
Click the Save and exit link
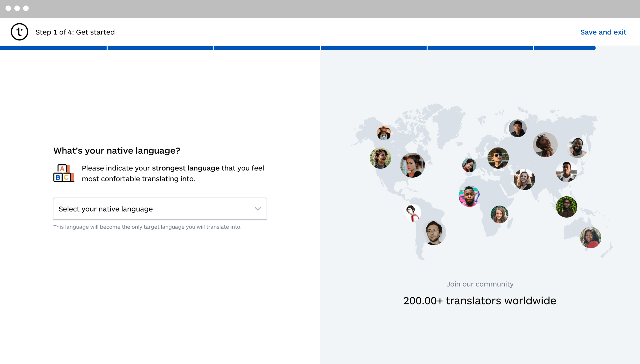(x=603, y=32)
